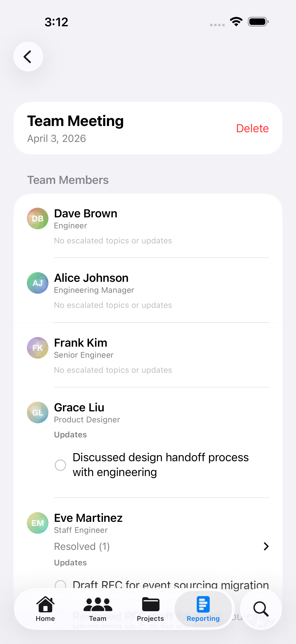Tap the Engineering Manager role text

click(x=94, y=290)
